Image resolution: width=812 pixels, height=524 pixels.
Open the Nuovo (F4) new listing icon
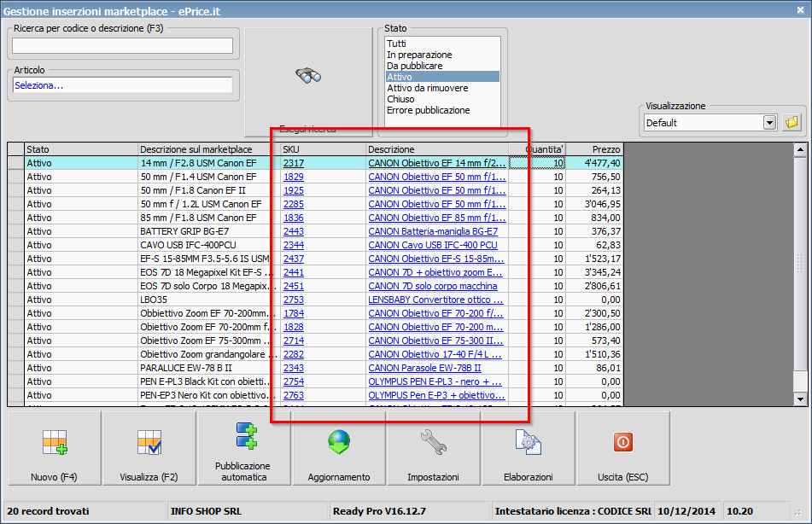click(x=55, y=442)
